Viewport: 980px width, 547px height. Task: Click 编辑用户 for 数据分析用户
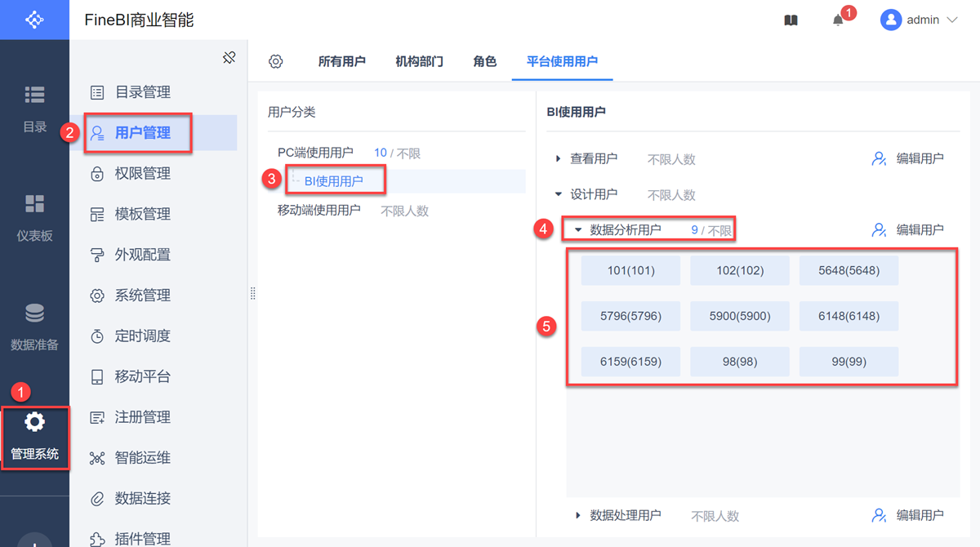(x=908, y=230)
